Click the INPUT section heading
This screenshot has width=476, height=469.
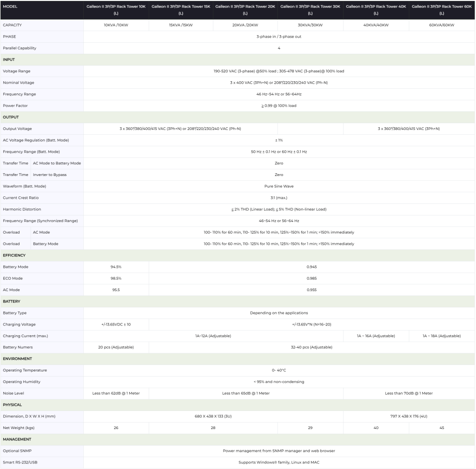click(9, 60)
